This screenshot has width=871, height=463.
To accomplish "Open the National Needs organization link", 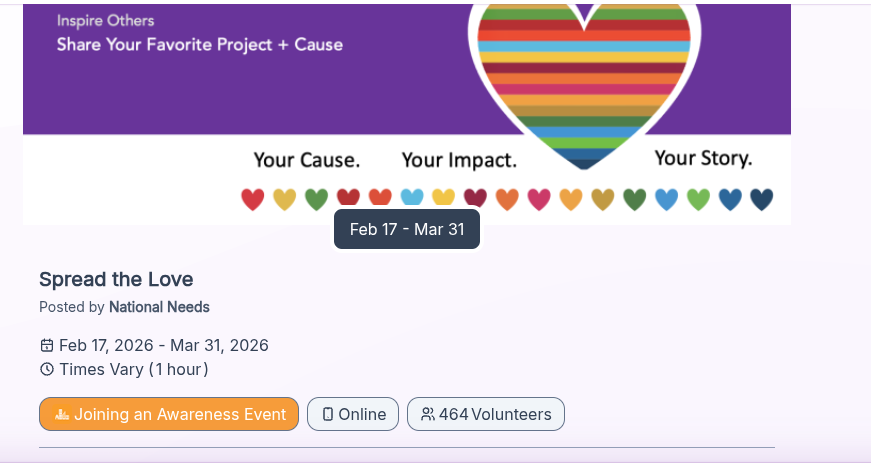I will coord(159,307).
